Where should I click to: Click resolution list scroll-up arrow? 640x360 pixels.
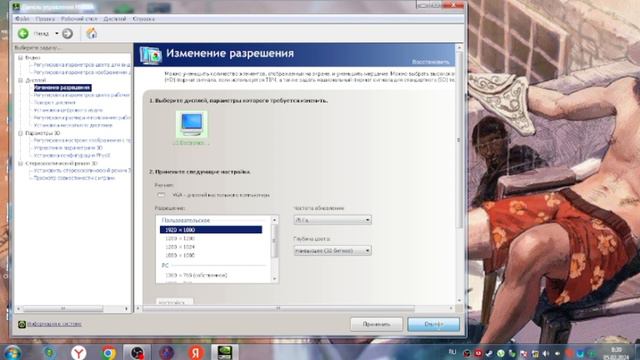[274, 220]
